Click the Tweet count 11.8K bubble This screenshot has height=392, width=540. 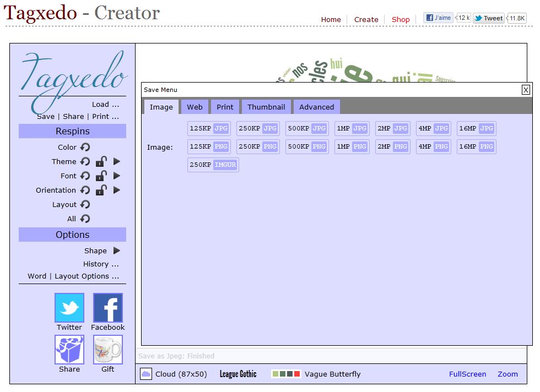click(517, 18)
